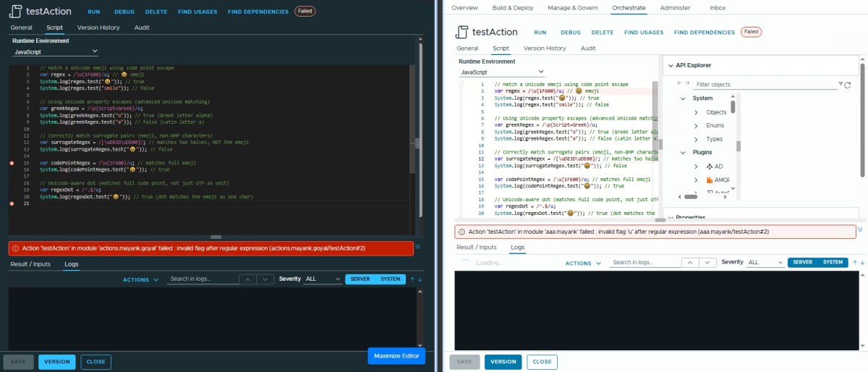Click the breakpoint dot on line 15 in dark editor
The image size is (868, 372).
(x=12, y=164)
